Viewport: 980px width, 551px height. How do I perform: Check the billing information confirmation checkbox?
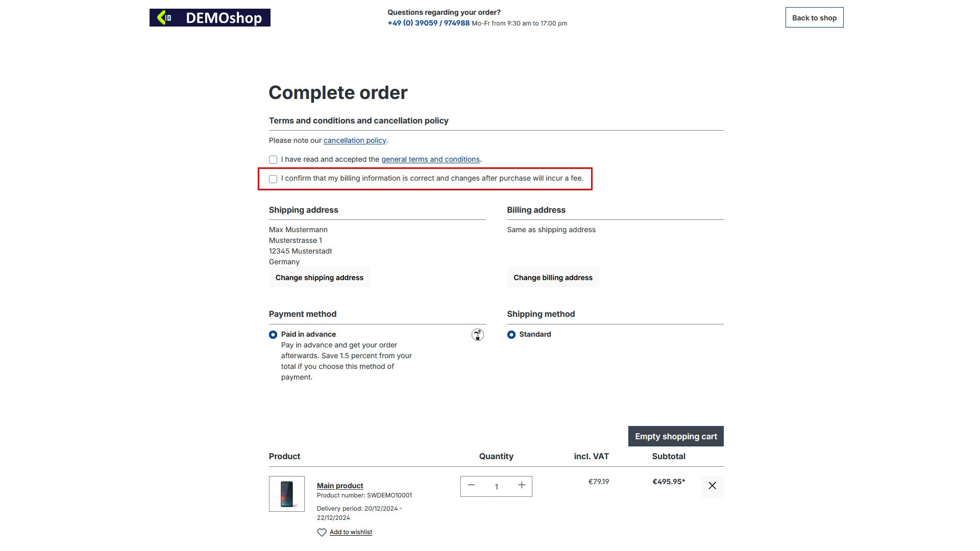pos(273,178)
